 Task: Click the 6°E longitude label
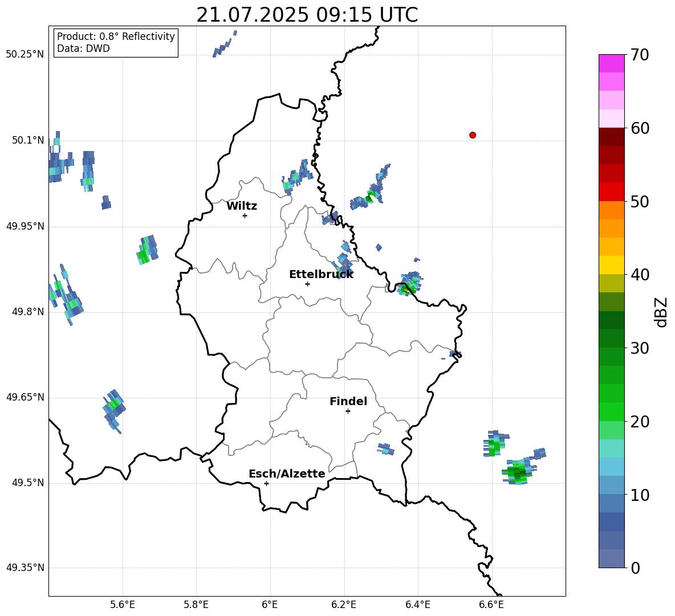(x=270, y=605)
